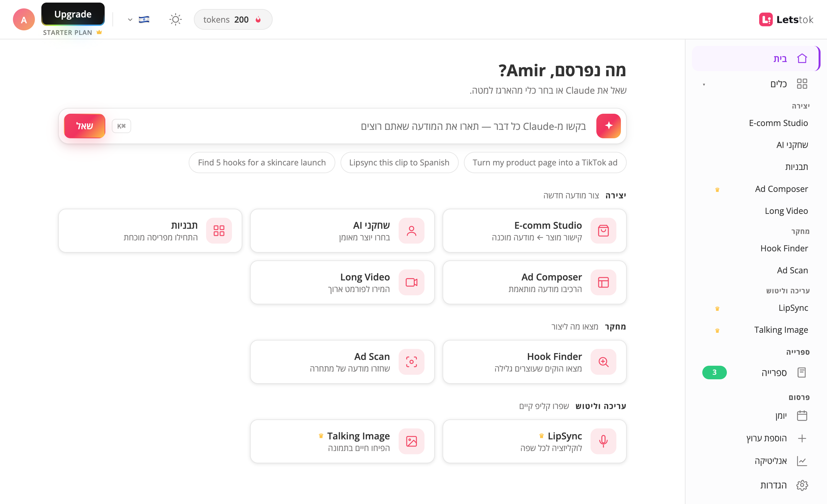Screen dimensions: 827x504
Task: Open Ad Composer in the sidebar
Action: point(781,189)
